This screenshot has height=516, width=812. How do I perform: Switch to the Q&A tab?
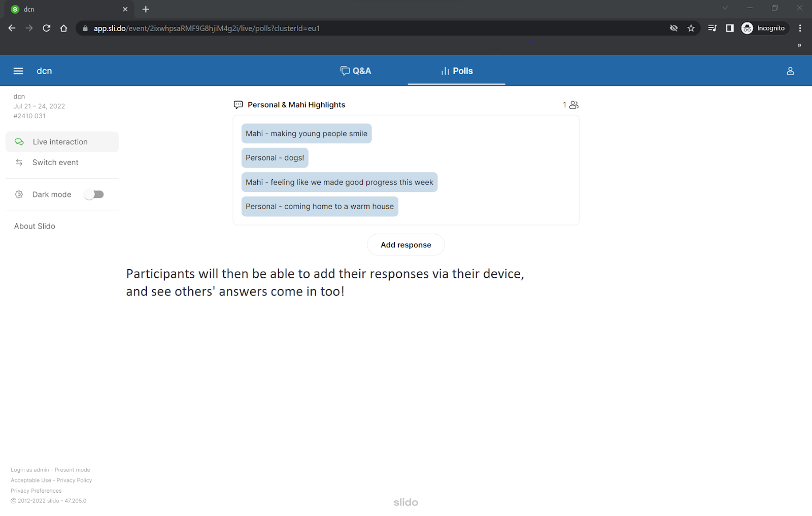click(x=356, y=71)
